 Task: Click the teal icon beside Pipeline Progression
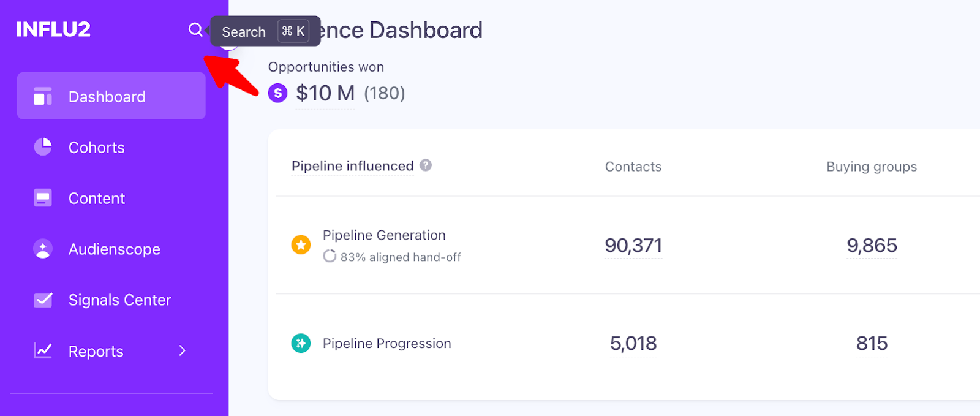point(301,344)
